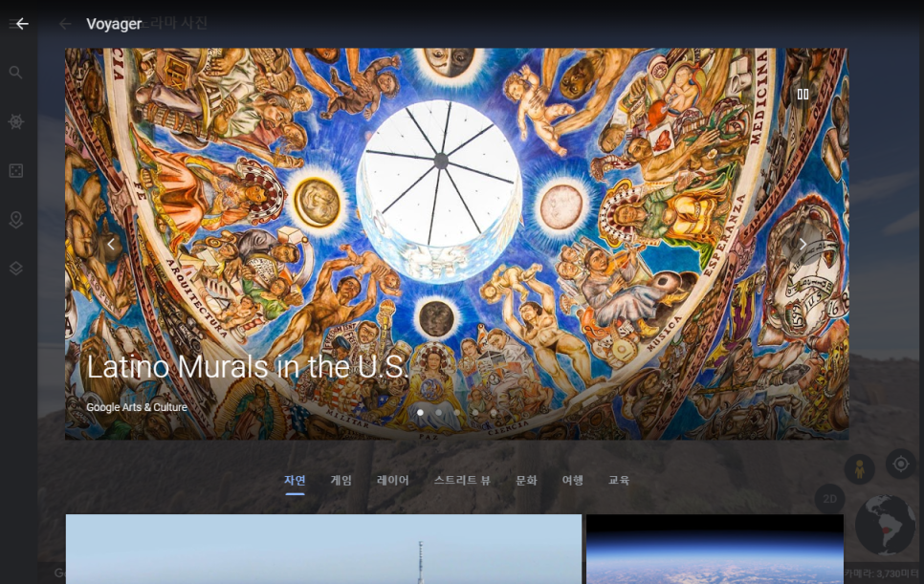Open Projects with the map pin icon
Screen dimensions: 924x584
pyautogui.click(x=16, y=220)
